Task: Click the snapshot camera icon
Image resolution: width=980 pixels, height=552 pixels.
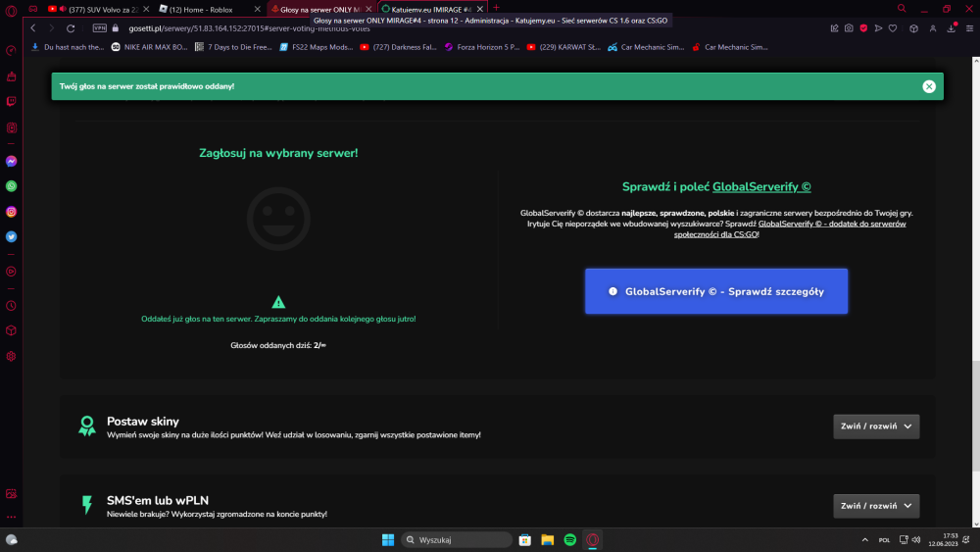Action: 849,28
